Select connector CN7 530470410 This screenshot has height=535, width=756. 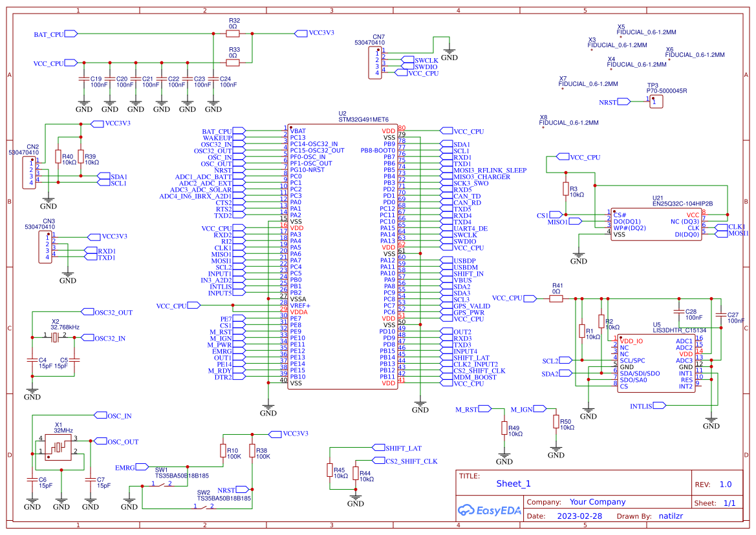(374, 61)
